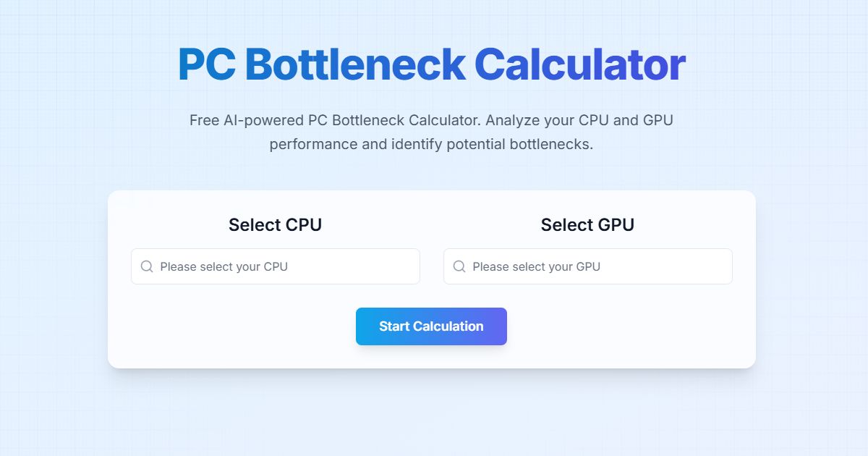Click the Start Calculation button

point(431,326)
